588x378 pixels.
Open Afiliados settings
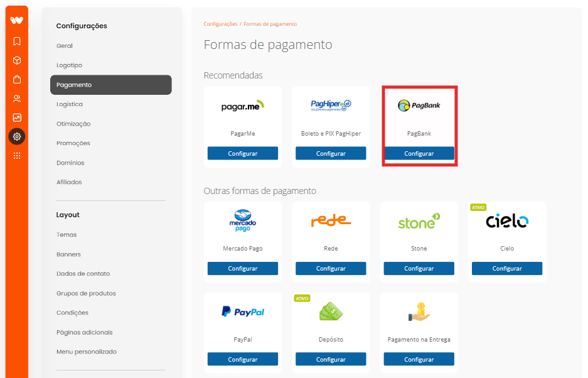coord(69,182)
